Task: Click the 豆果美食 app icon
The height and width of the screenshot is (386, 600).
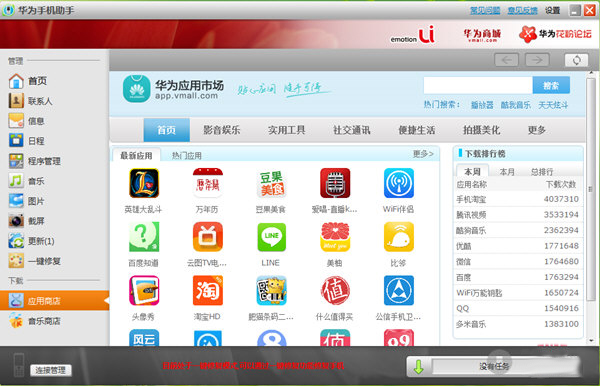Action: click(271, 183)
